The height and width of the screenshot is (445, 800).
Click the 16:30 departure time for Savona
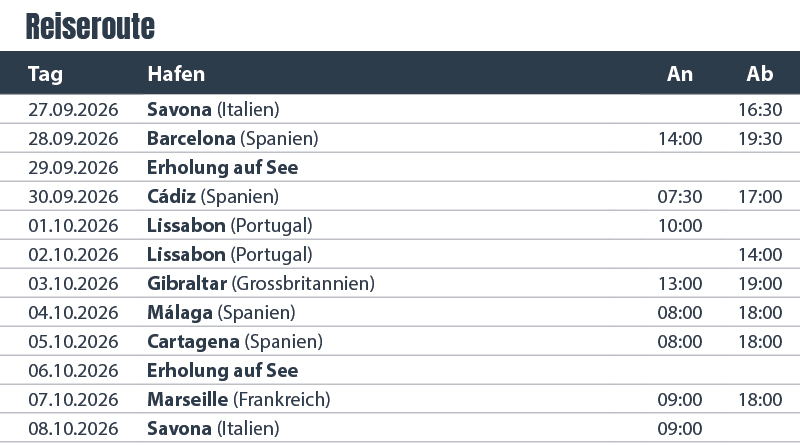(760, 109)
